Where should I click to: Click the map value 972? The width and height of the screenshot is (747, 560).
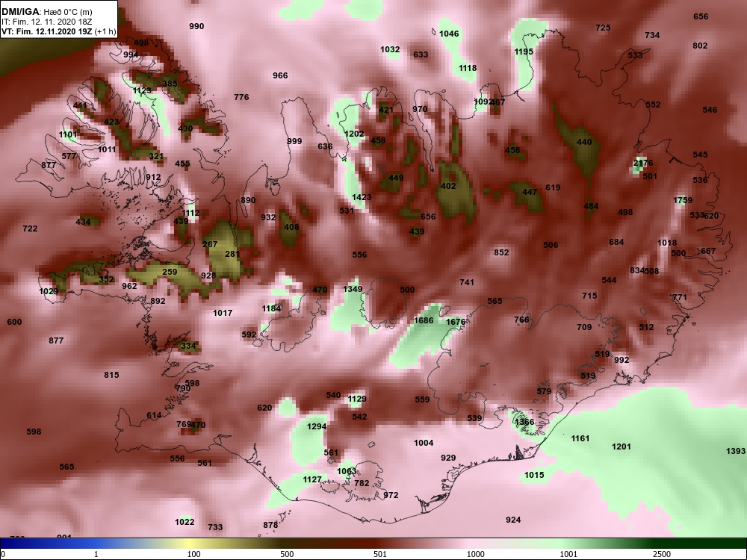[x=391, y=495]
